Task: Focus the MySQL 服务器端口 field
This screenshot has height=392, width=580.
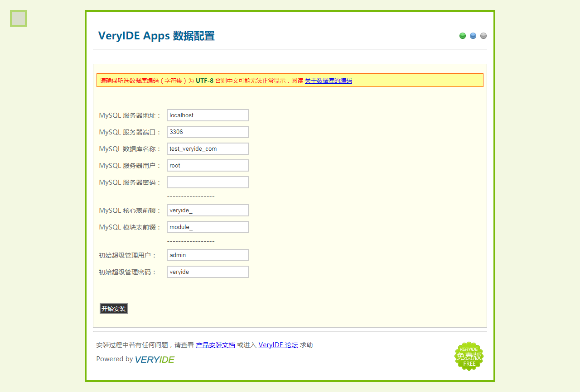Action: click(x=208, y=132)
